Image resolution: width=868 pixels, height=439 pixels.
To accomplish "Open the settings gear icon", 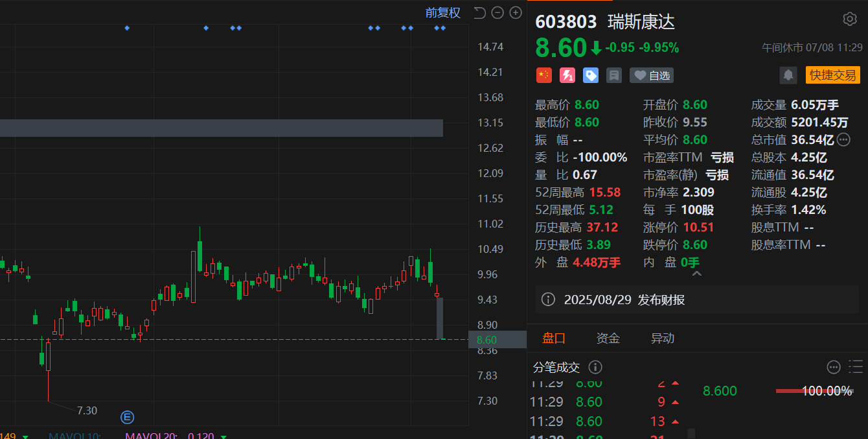I will tap(850, 19).
